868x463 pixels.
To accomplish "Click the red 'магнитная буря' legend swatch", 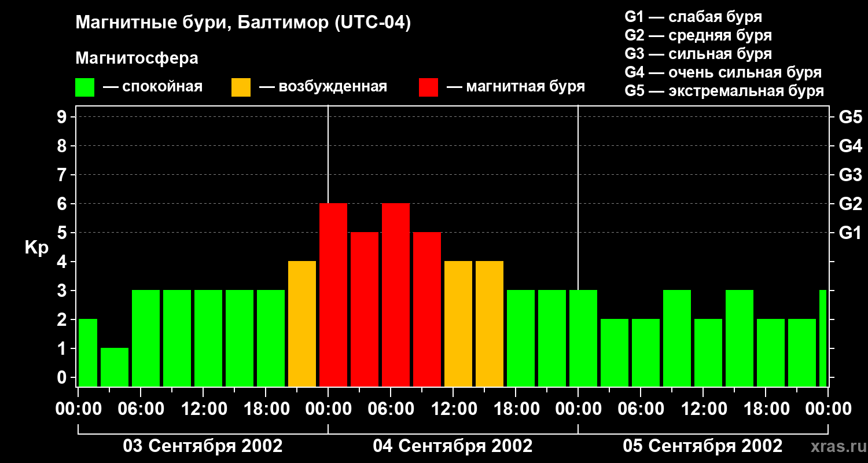I will click(x=429, y=87).
